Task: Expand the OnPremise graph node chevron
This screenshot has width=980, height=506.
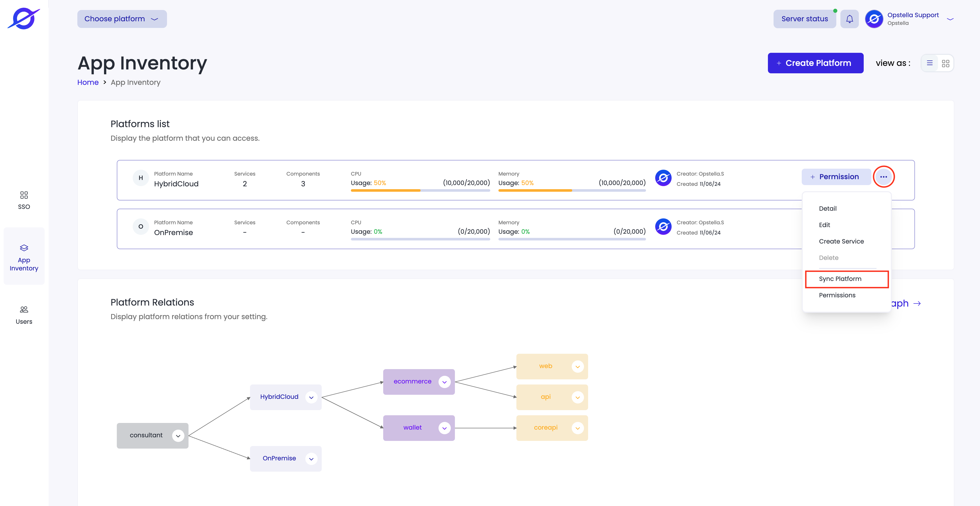Action: pos(311,459)
